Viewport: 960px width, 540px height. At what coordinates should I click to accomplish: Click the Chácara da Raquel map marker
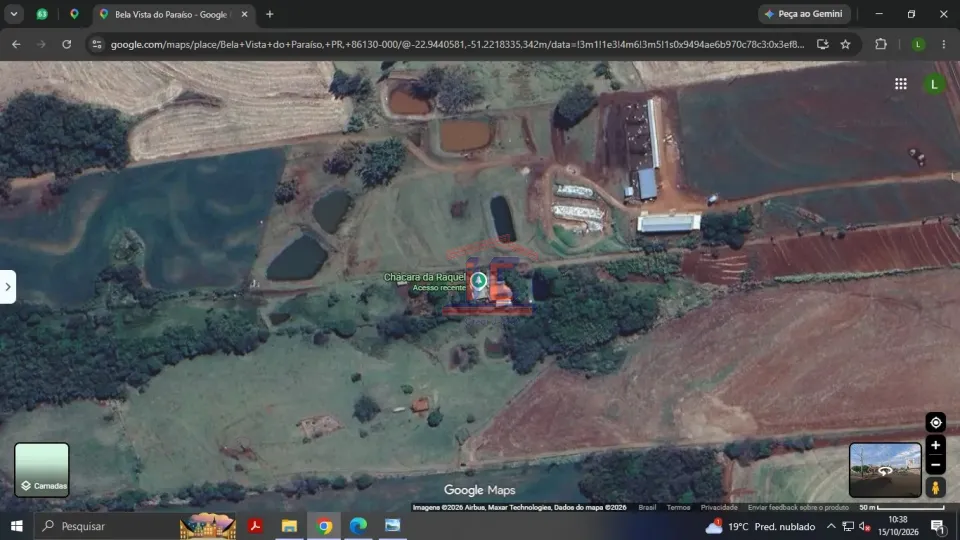tap(479, 281)
